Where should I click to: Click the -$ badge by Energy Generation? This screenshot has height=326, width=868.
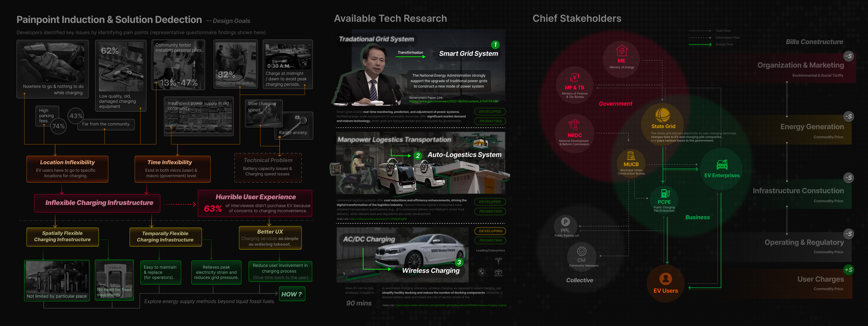849,117
